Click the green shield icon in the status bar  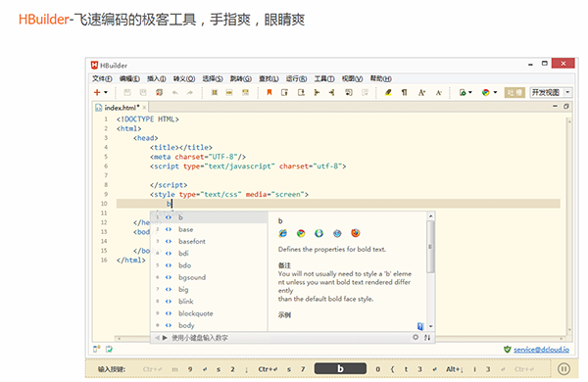(x=508, y=350)
